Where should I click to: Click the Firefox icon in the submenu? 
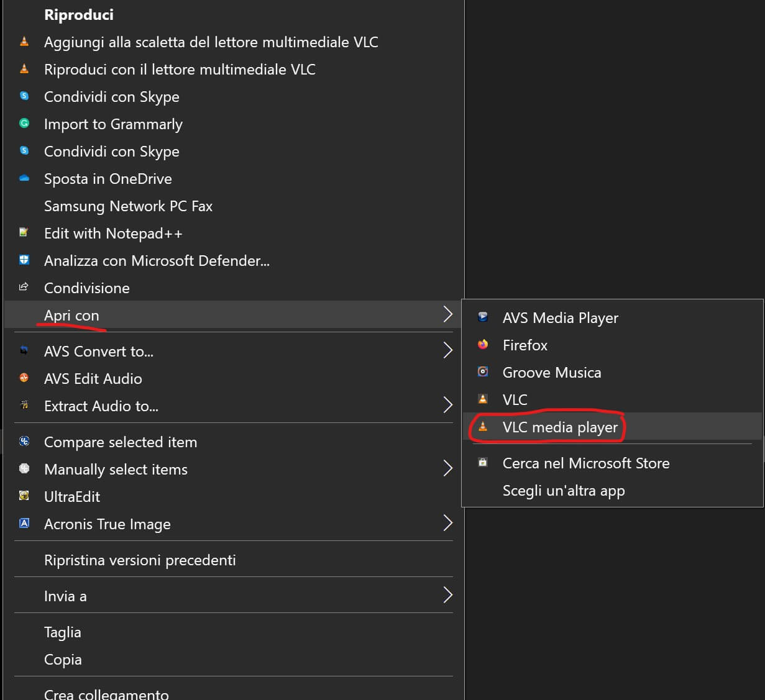tap(483, 345)
